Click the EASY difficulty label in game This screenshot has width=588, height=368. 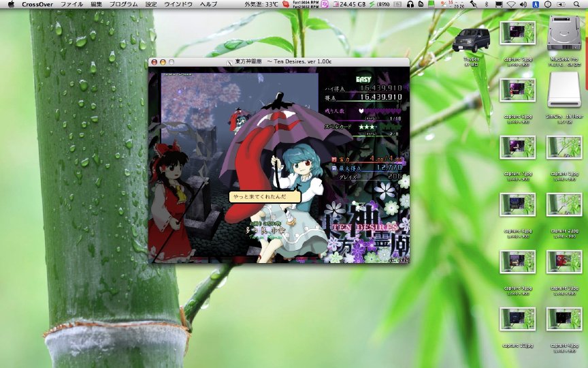tap(363, 79)
